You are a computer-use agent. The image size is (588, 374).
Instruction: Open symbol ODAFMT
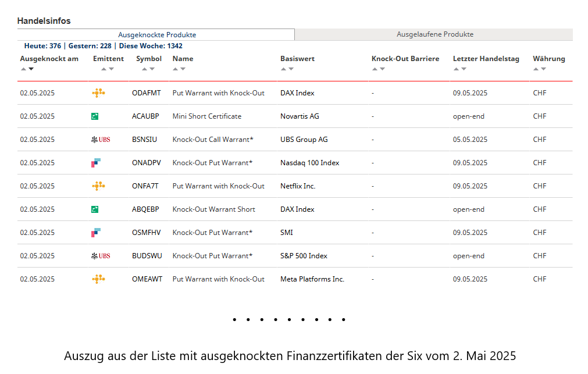(146, 93)
